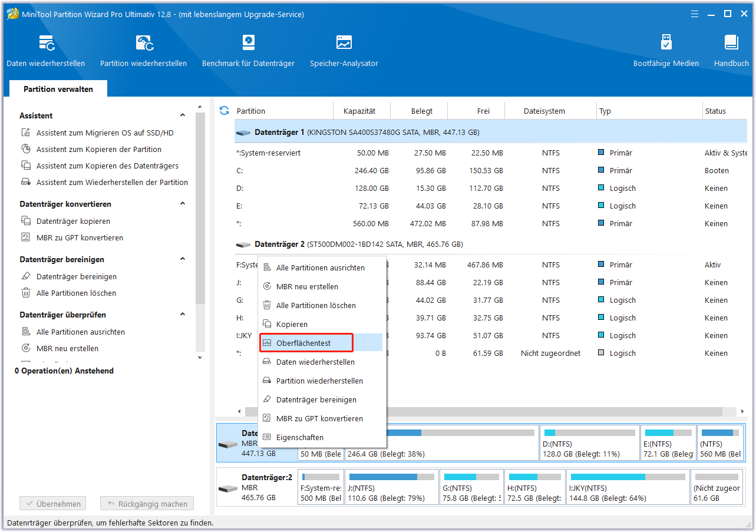The height and width of the screenshot is (532, 756).
Task: Collapse the Assistent section
Action: (x=183, y=115)
